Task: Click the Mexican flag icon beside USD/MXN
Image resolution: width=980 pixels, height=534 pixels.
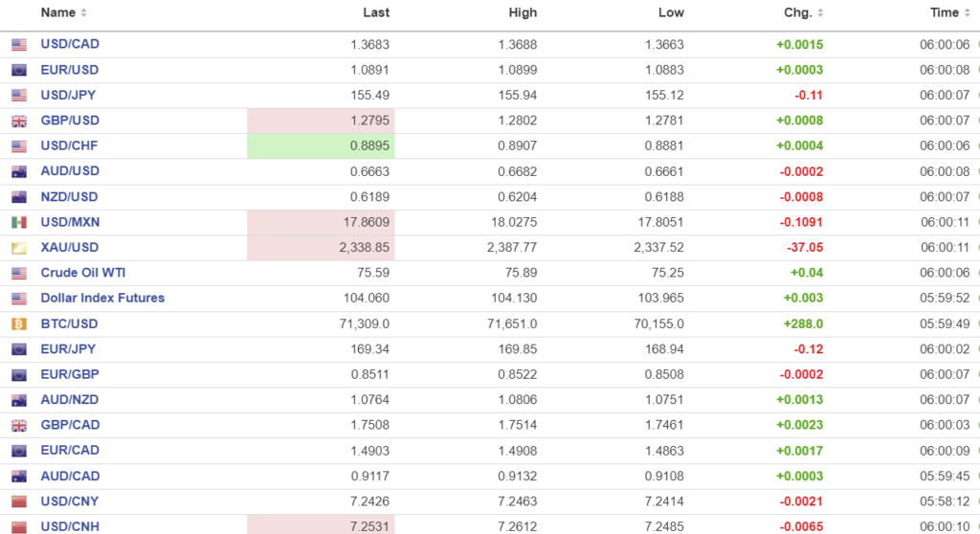Action: [x=19, y=222]
